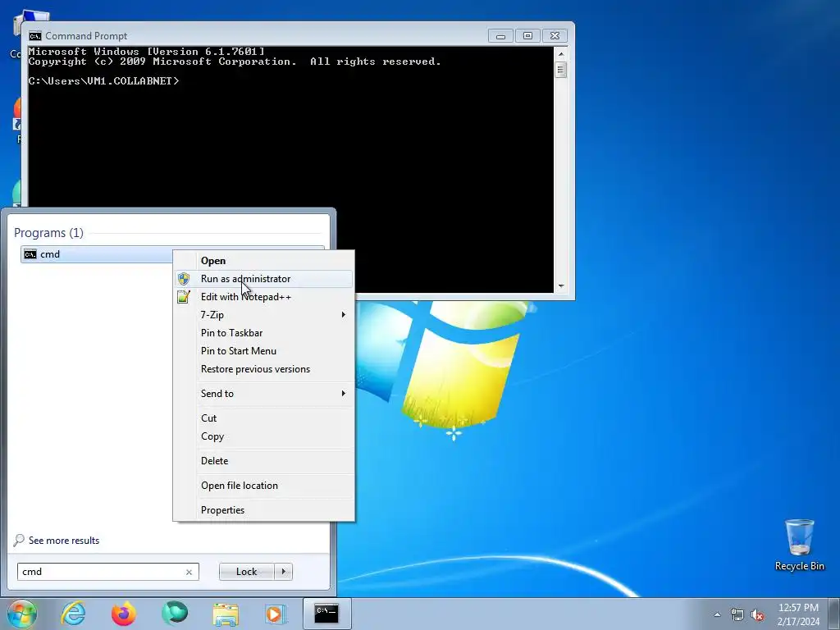
Task: Open the green globe app on taskbar
Action: [175, 614]
